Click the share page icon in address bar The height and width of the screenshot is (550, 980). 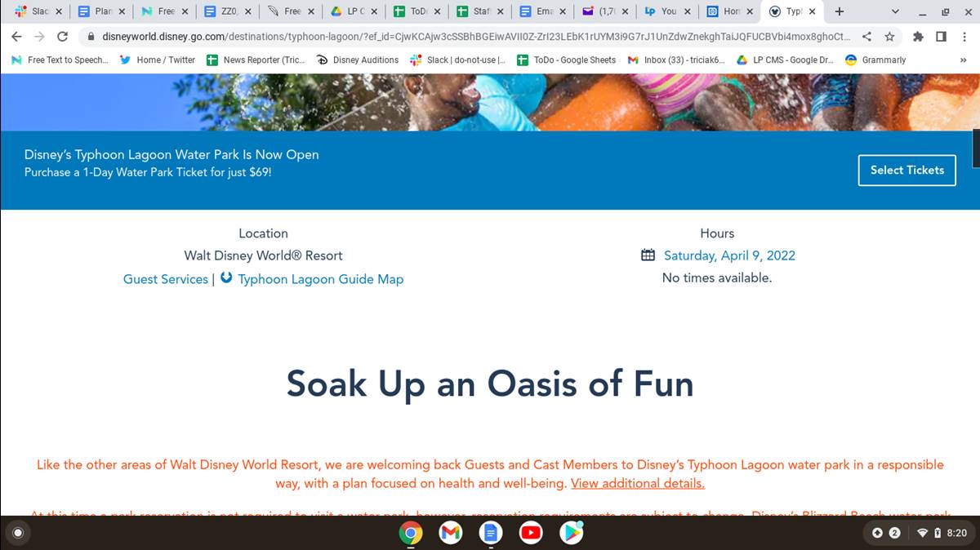(x=866, y=37)
